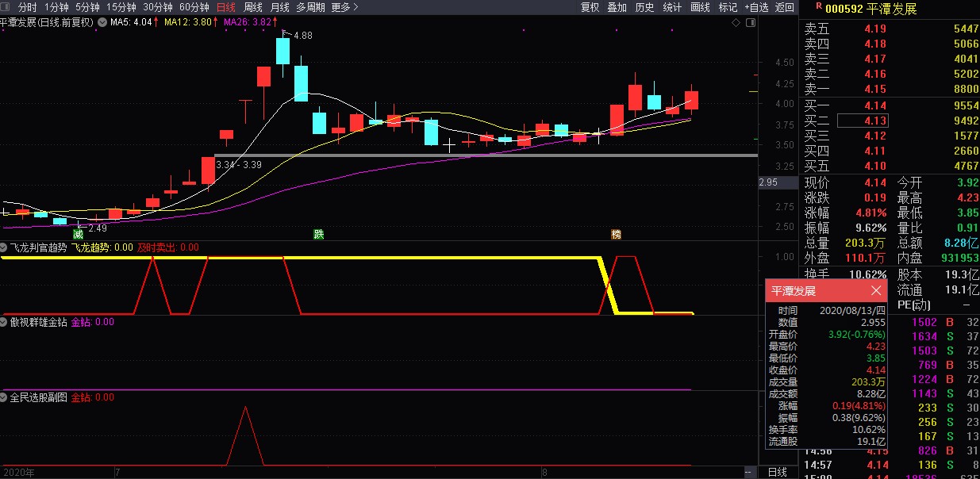Click the +自选 add to watchlist button

[755, 7]
